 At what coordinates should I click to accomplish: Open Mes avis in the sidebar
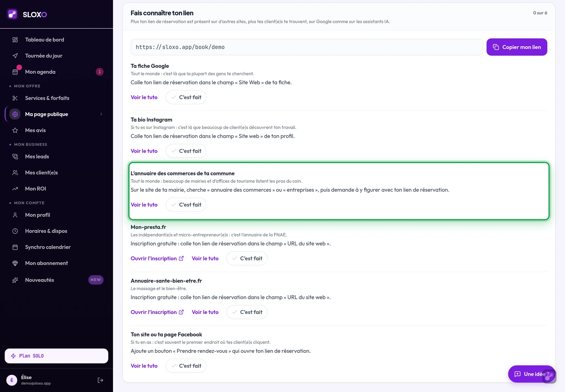tap(56, 130)
